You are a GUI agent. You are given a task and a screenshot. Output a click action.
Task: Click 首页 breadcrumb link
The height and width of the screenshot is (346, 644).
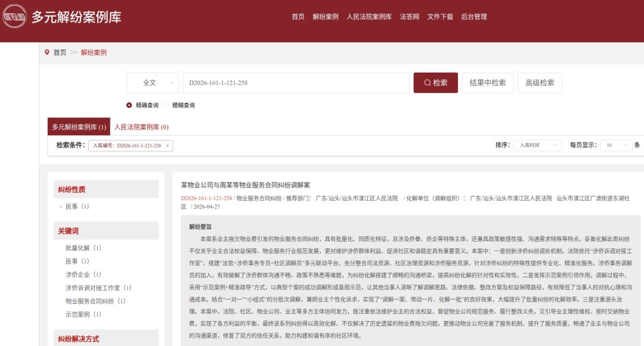point(60,52)
